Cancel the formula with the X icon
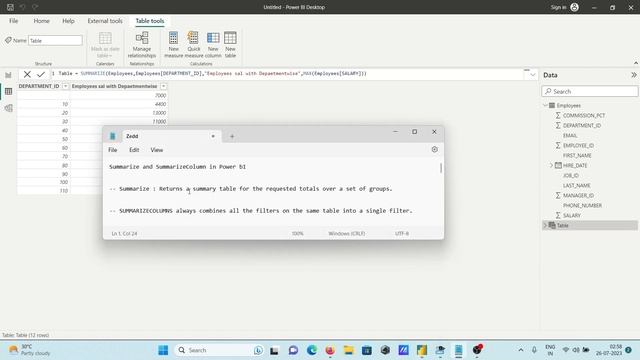Image resolution: width=640 pixels, height=360 pixels. click(27, 74)
